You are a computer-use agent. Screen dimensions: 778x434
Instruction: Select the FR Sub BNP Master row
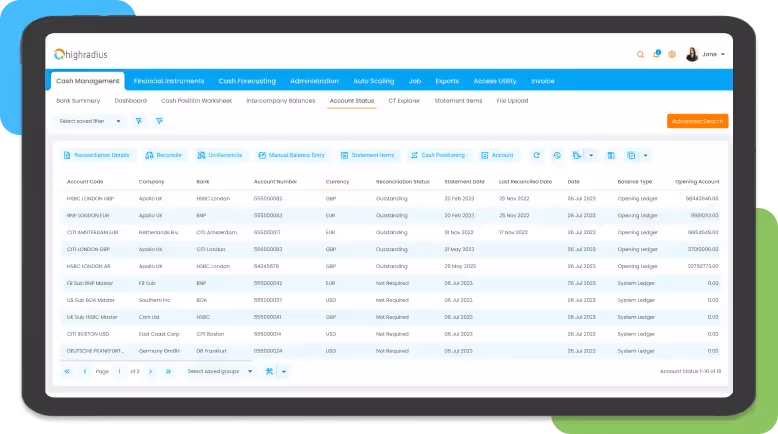(x=392, y=283)
